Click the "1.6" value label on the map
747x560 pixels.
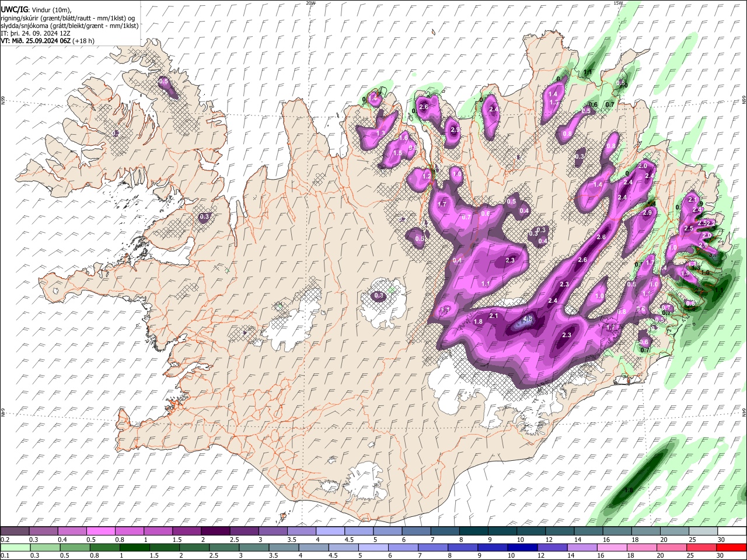click(x=403, y=138)
